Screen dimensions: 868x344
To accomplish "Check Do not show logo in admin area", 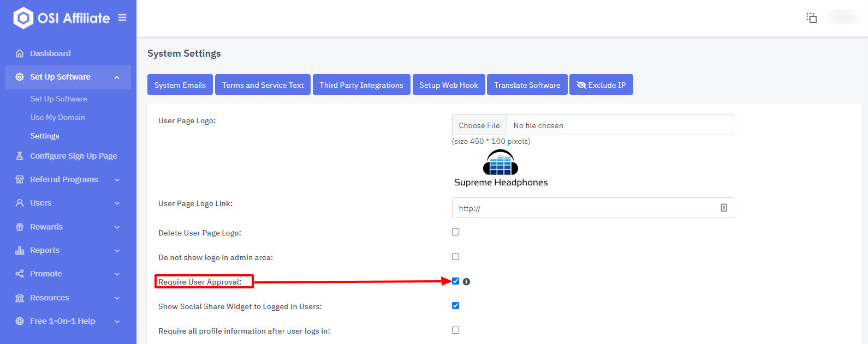I will (x=456, y=257).
